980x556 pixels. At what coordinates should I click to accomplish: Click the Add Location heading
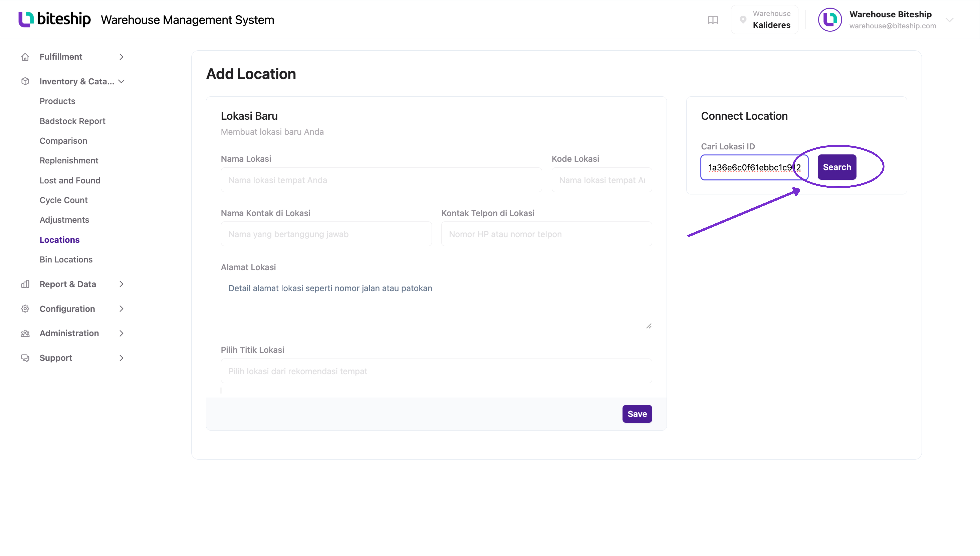tap(251, 74)
